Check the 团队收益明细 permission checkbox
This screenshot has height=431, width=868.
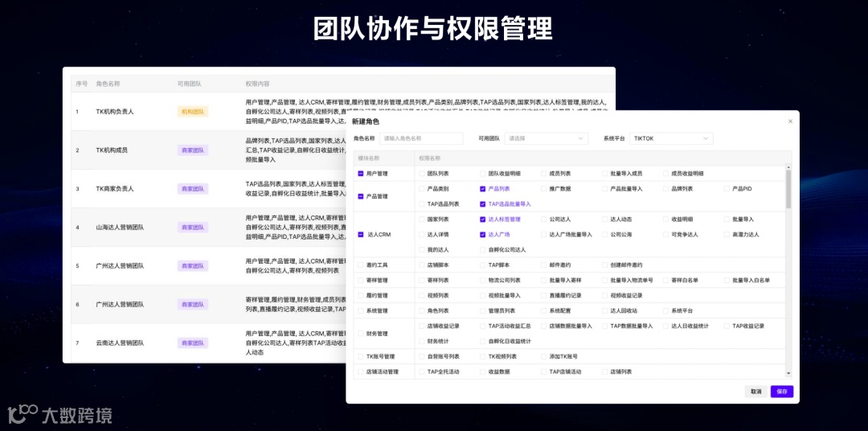coord(483,174)
